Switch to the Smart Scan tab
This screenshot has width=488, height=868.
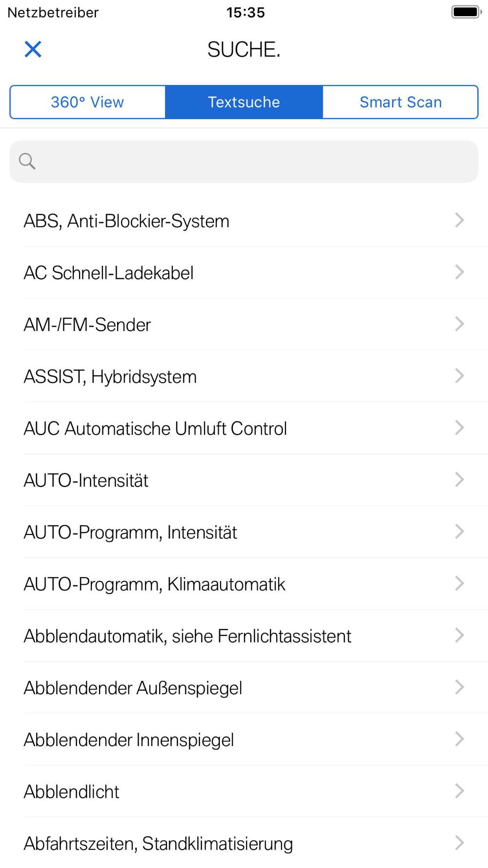tap(401, 102)
